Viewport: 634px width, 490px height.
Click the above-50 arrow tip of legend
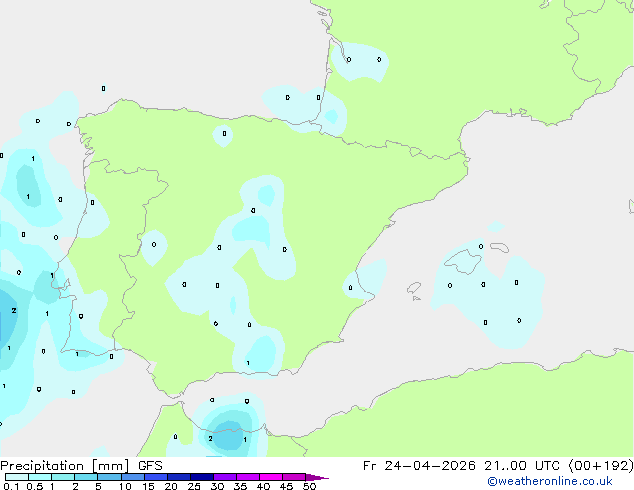pyautogui.click(x=317, y=477)
